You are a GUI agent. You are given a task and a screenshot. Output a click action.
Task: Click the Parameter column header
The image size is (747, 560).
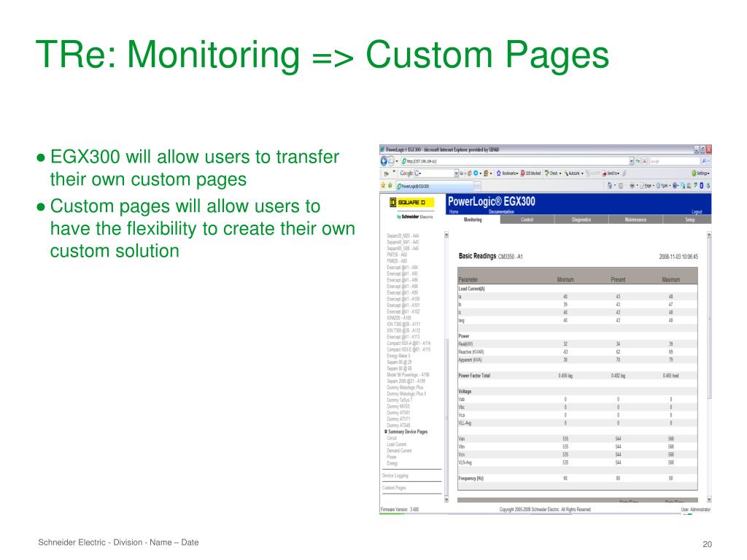[468, 279]
